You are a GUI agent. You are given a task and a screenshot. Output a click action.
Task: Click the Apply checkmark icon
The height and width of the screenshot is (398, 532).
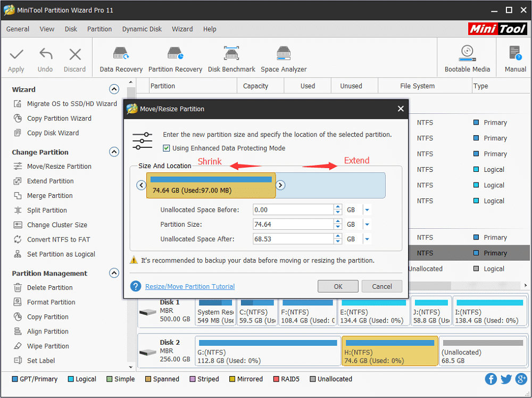[16, 54]
